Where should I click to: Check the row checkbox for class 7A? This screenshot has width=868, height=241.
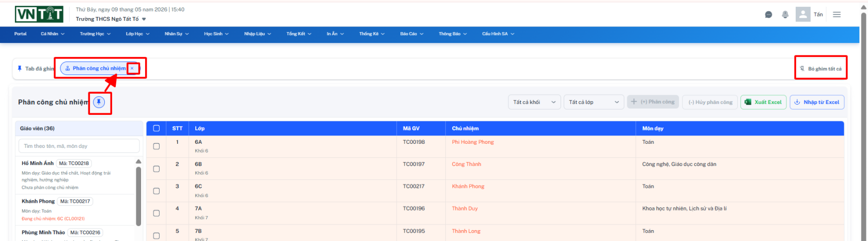[157, 213]
